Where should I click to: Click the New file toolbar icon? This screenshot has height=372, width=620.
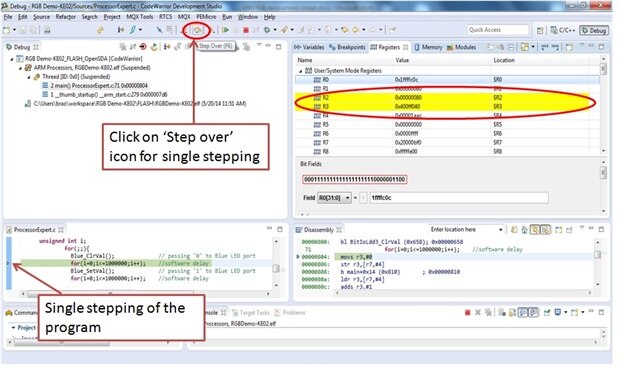point(7,30)
